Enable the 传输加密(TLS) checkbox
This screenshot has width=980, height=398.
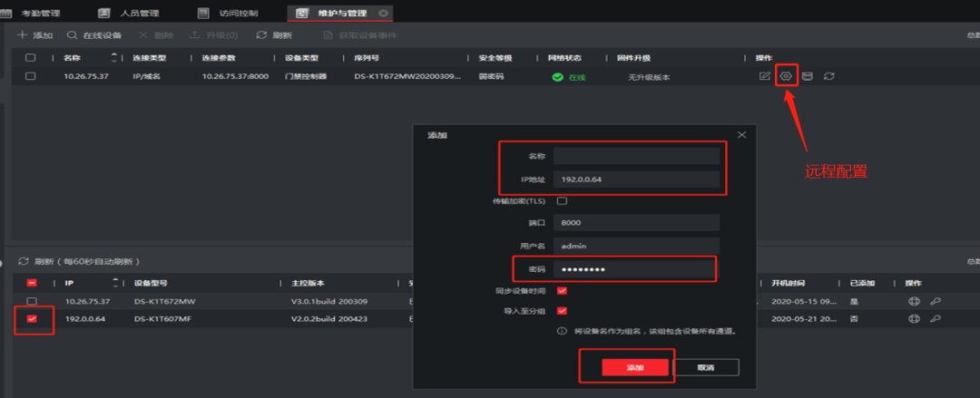[562, 200]
